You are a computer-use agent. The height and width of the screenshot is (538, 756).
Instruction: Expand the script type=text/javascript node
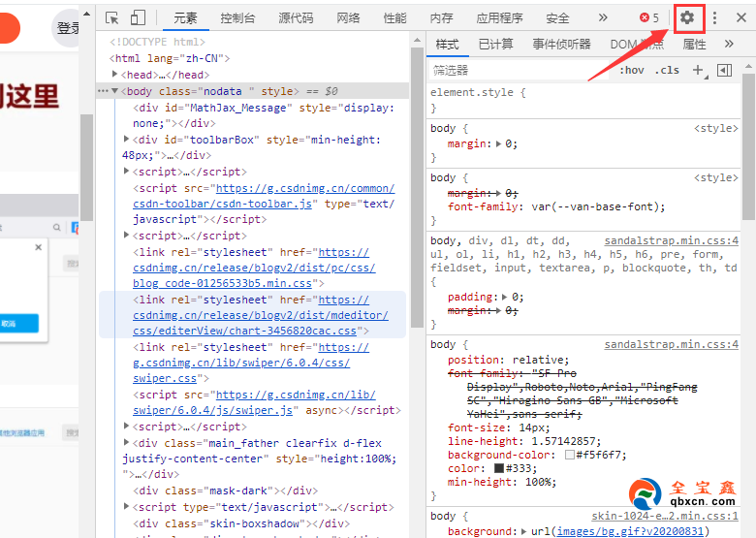pos(126,506)
